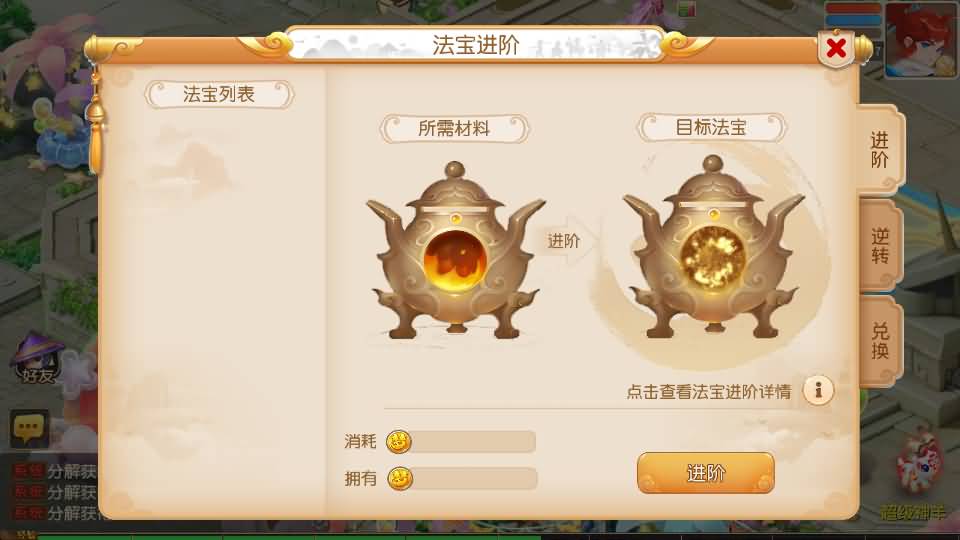
Task: Open the chat speech bubble icon
Action: pyautogui.click(x=29, y=429)
